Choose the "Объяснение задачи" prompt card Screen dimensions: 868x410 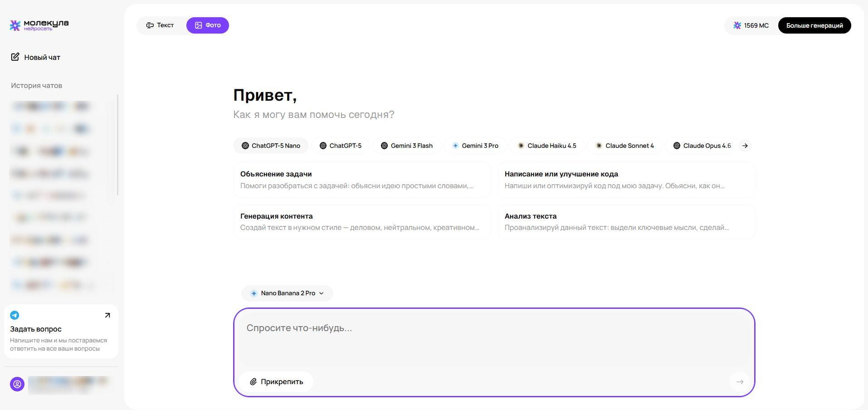coord(362,180)
